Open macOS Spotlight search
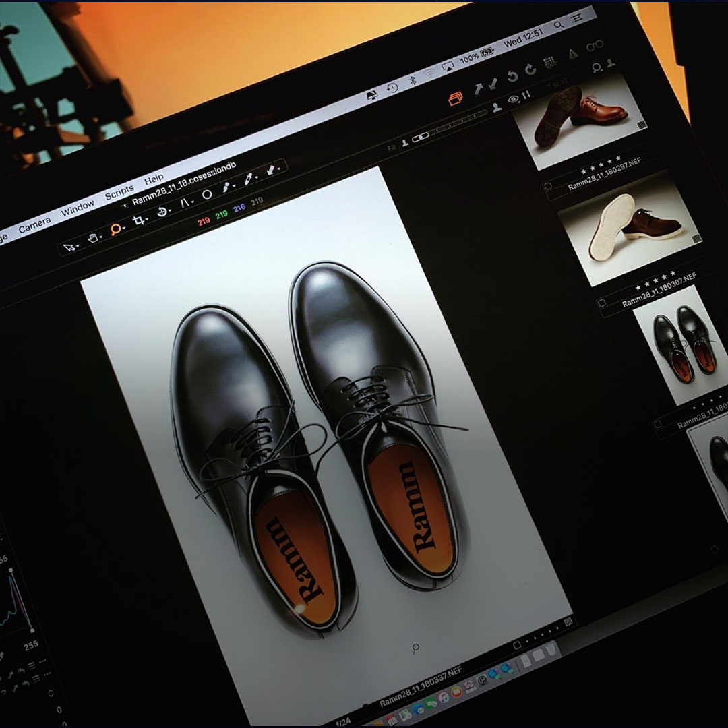The image size is (728, 728). (559, 24)
